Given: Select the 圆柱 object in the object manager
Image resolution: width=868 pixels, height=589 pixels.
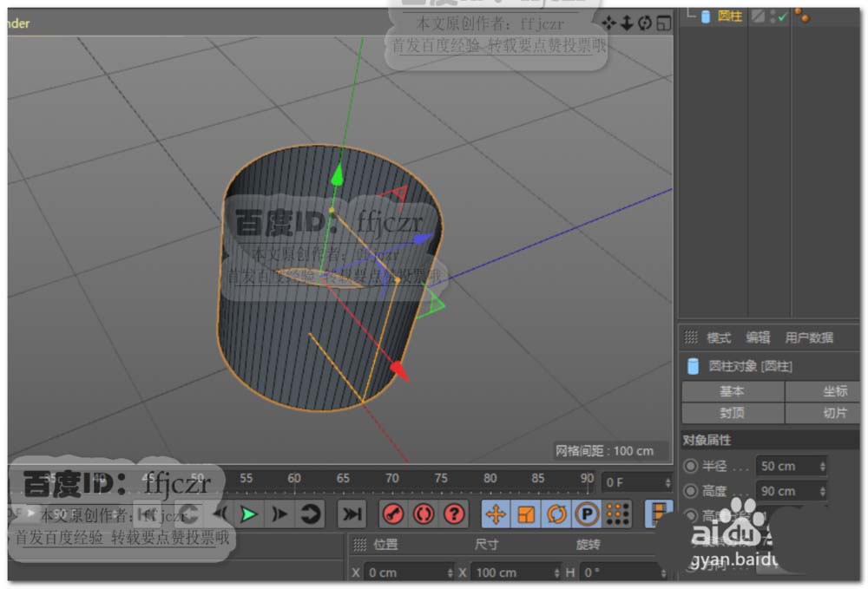Looking at the screenshot, I should click(729, 16).
